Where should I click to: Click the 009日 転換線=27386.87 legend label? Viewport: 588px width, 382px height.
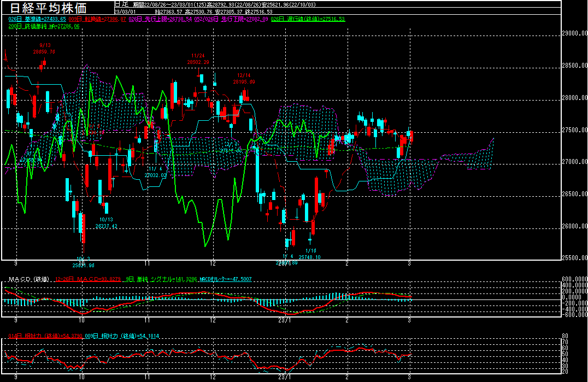tap(97, 19)
